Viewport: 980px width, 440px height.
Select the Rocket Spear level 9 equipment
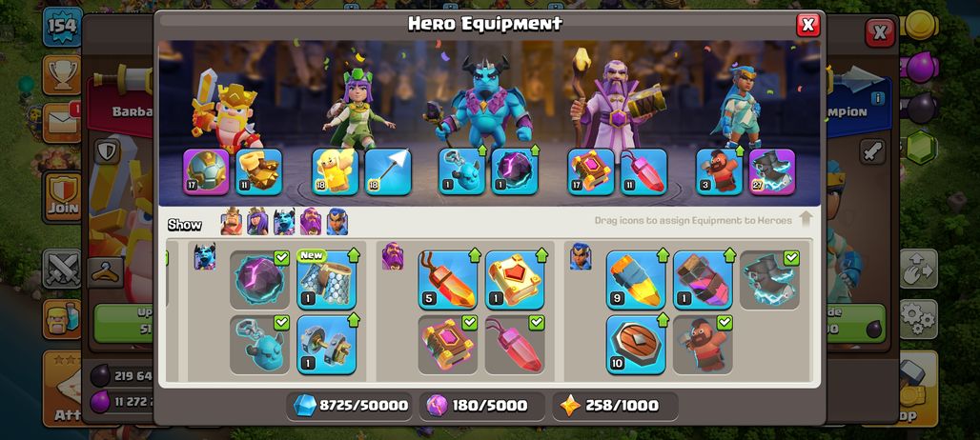point(636,280)
